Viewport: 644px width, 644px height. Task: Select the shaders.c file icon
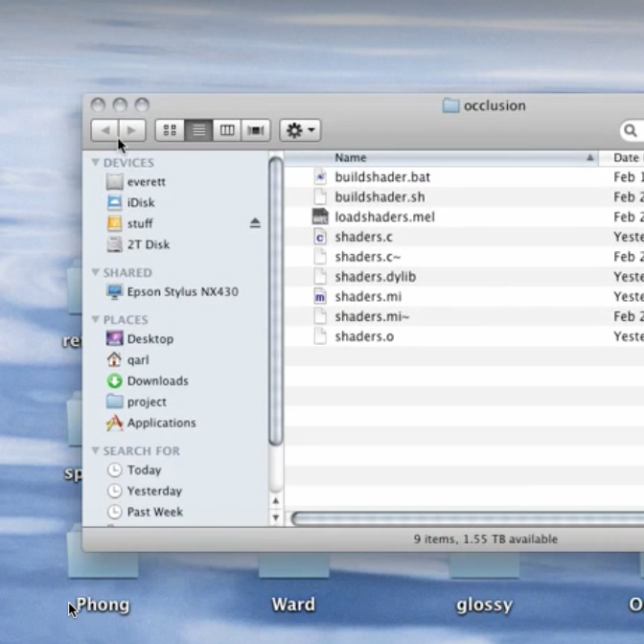coord(320,237)
